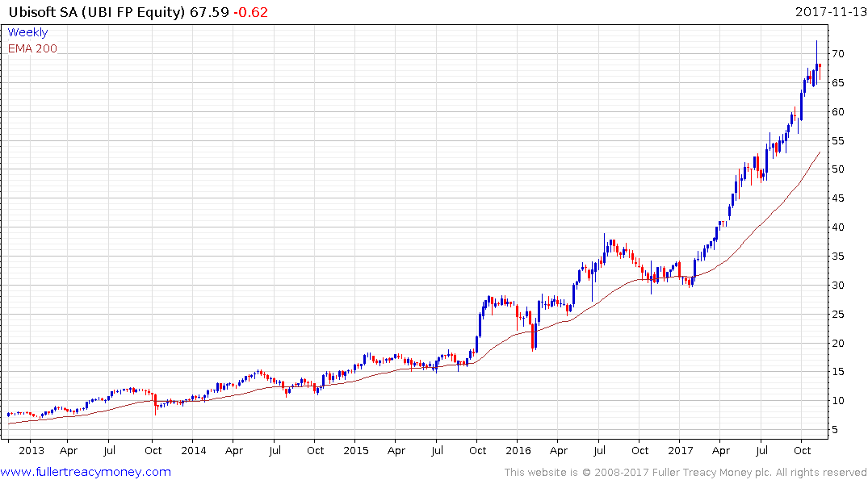Select the last price value 67.59

coord(209,12)
